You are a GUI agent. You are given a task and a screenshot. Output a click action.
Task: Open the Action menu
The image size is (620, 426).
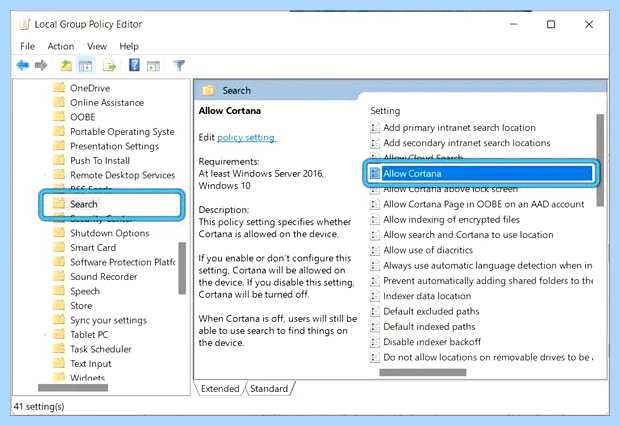click(60, 46)
